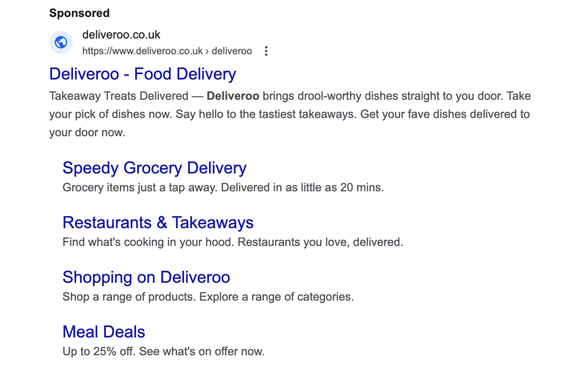Click the Sponsored label
Viewport: 588px width, 371px height.
pos(79,13)
